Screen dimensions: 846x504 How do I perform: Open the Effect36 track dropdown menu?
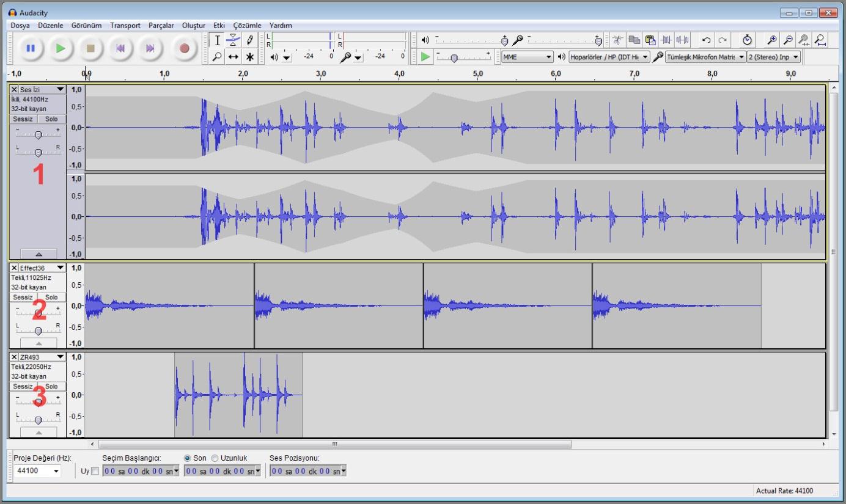pos(59,268)
